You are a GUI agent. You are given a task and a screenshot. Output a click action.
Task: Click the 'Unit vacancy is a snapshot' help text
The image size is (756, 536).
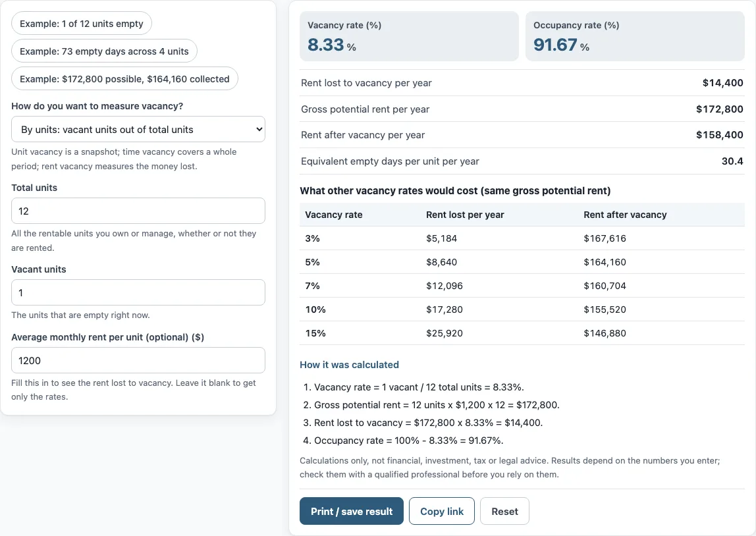pos(124,159)
